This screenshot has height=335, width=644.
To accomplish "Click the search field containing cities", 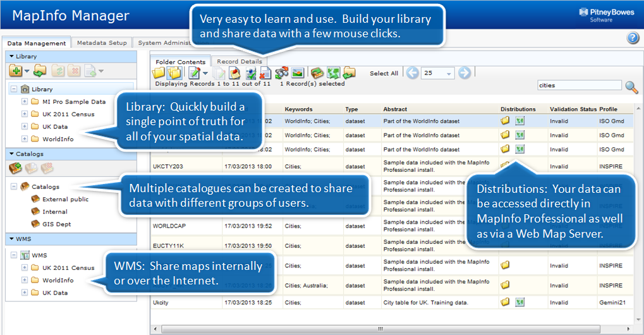I will coord(580,85).
